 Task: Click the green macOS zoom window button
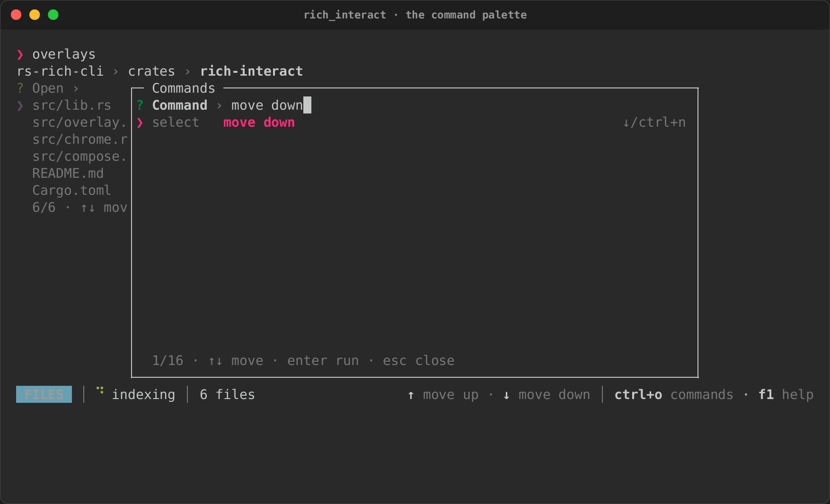point(53,15)
